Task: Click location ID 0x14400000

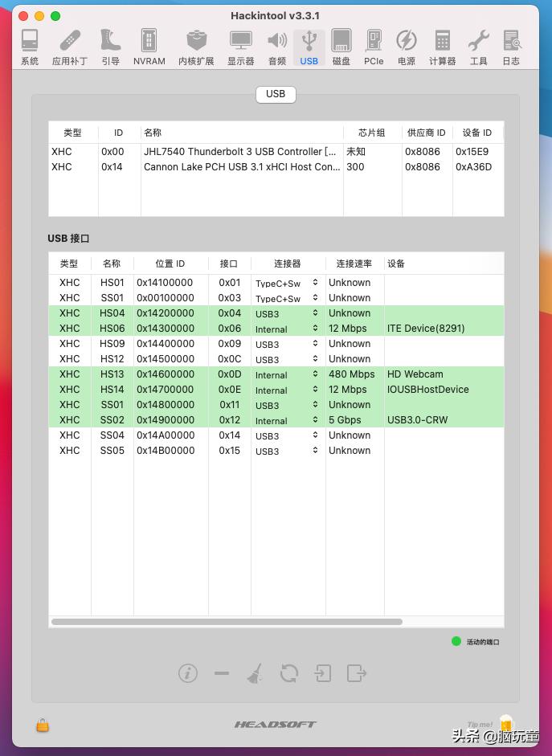Action: tap(166, 344)
